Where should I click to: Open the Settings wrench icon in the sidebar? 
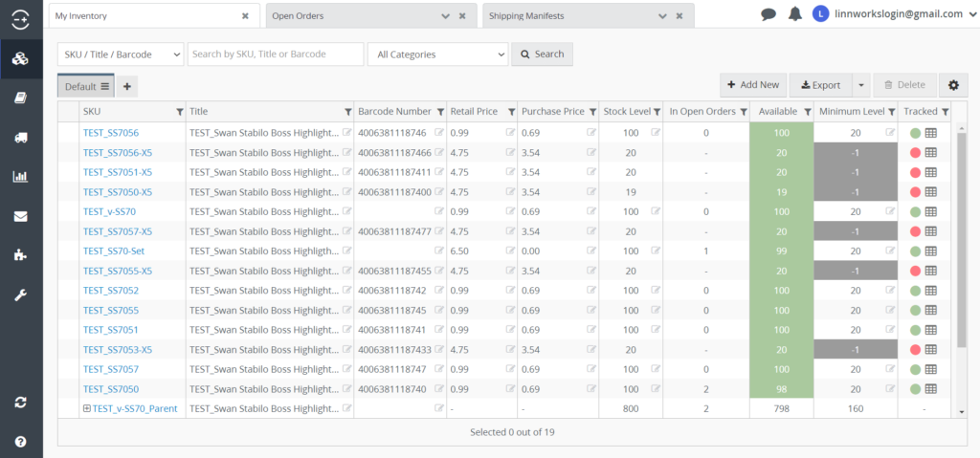pyautogui.click(x=21, y=294)
